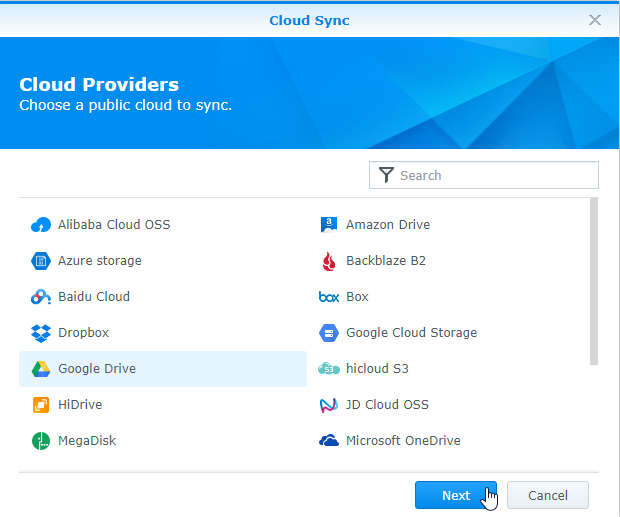Click the hicloud S3 icon
Viewport: 620px width, 517px height.
[329, 369]
